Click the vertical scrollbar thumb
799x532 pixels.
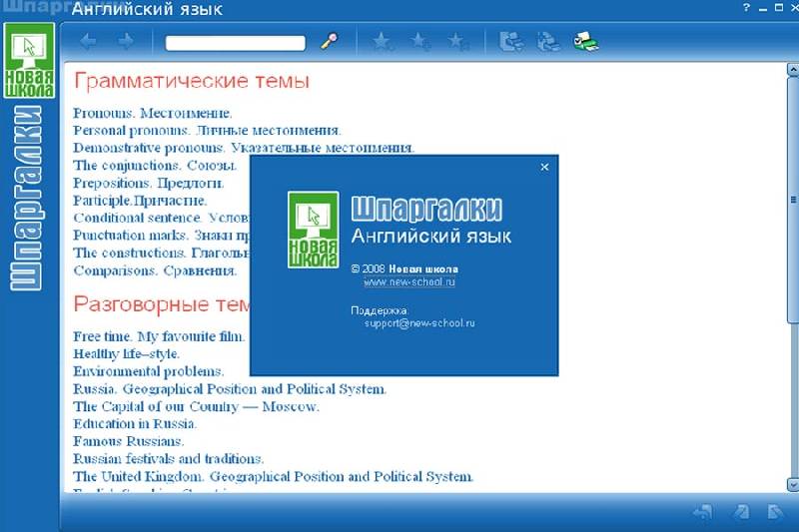[x=793, y=199]
